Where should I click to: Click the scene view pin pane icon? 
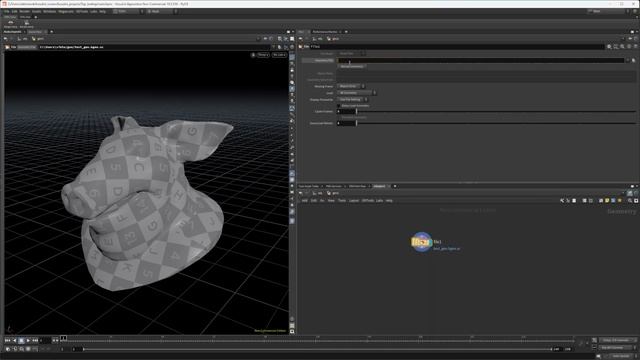pyautogui.click(x=265, y=39)
